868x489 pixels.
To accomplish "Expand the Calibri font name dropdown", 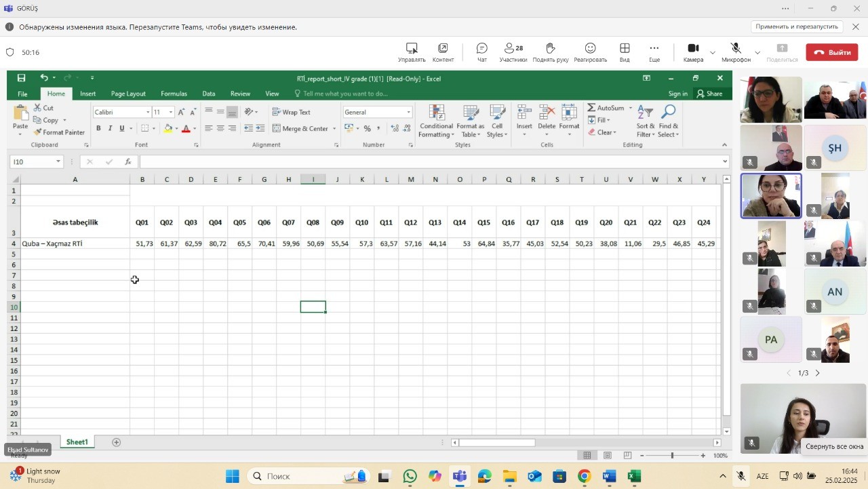I will click(148, 112).
